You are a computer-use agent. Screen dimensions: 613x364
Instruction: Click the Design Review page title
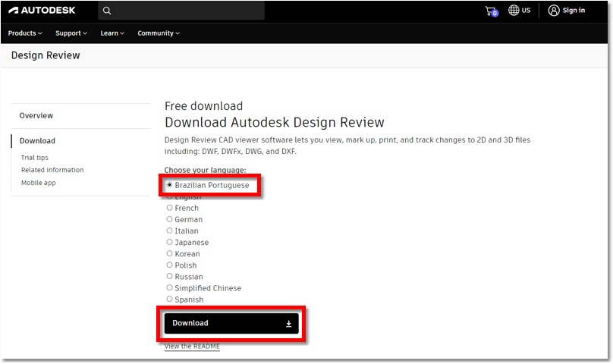pos(46,55)
